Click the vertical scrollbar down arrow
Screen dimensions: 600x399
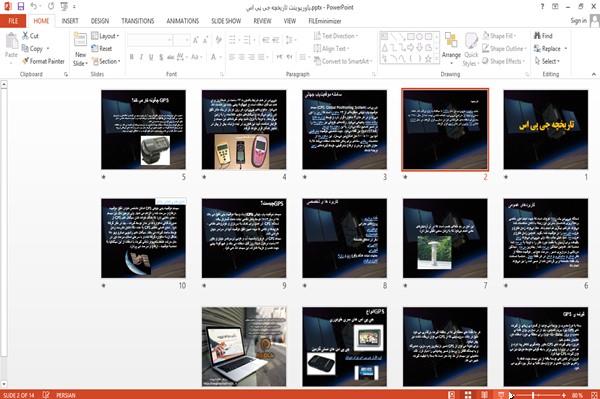[4, 383]
